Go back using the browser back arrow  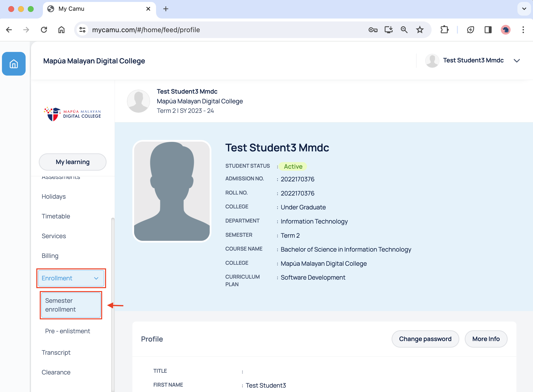point(9,30)
